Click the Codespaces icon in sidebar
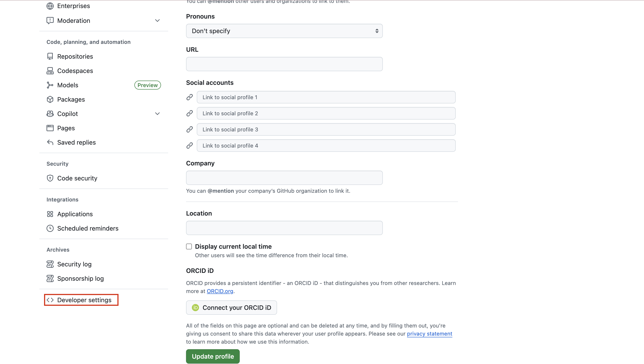Viewport: 644px width, 364px height. point(50,71)
